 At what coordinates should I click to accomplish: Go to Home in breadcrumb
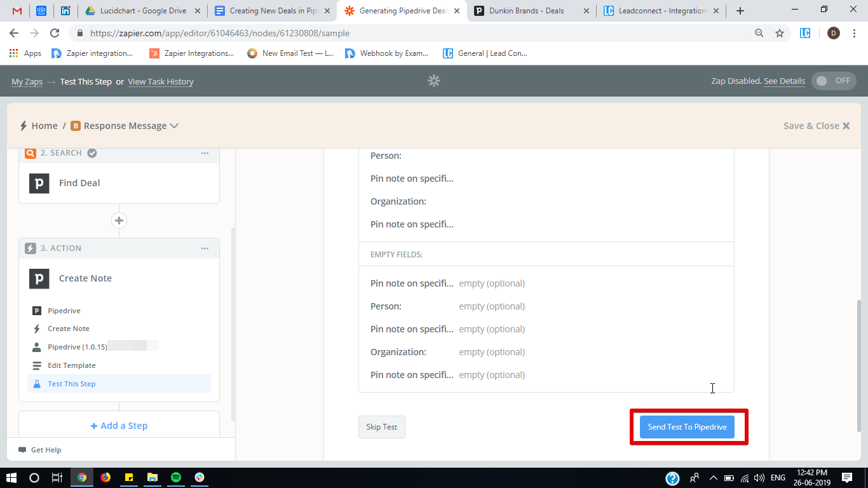click(x=44, y=126)
